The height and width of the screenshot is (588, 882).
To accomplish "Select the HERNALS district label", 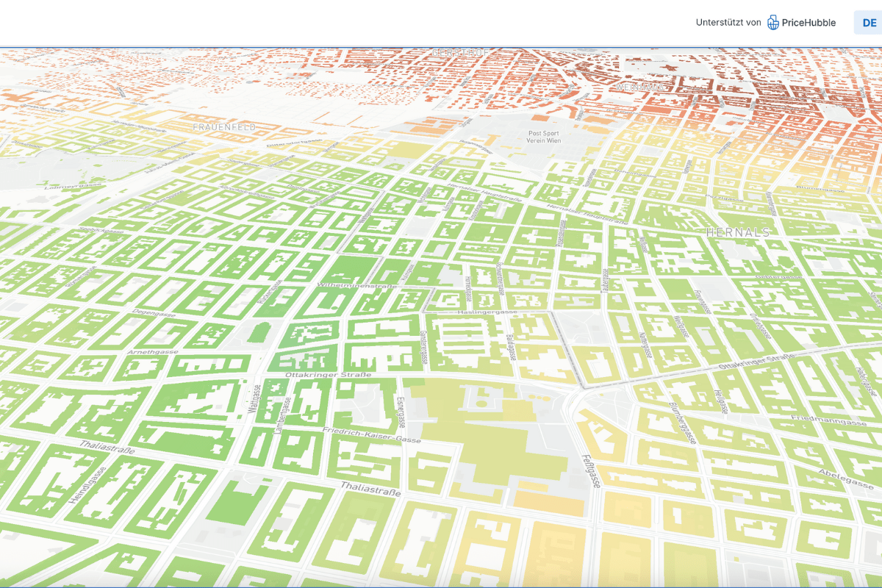I will point(738,232).
